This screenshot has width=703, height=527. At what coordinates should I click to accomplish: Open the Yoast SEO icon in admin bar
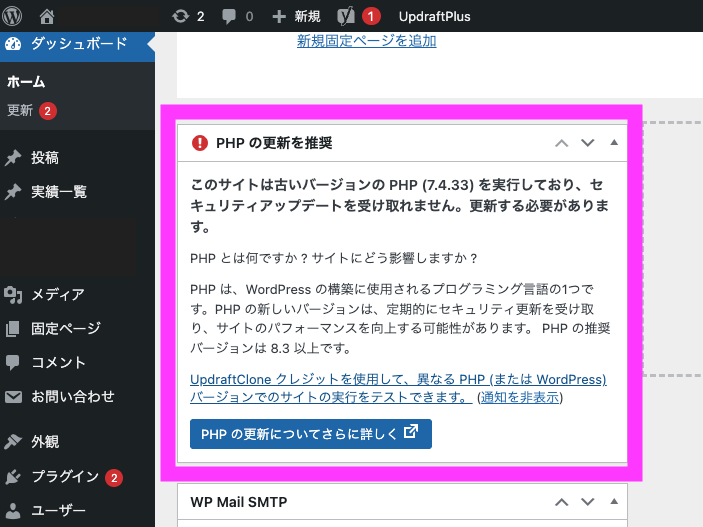click(x=346, y=17)
